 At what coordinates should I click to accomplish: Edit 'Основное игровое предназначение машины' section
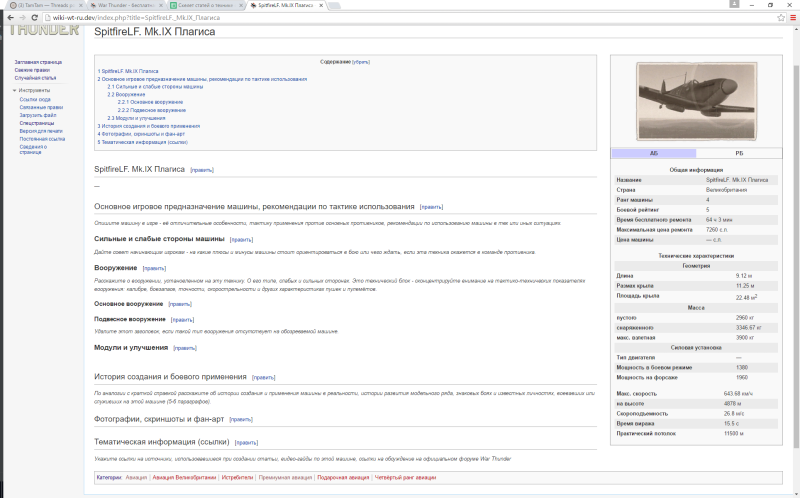click(x=431, y=207)
